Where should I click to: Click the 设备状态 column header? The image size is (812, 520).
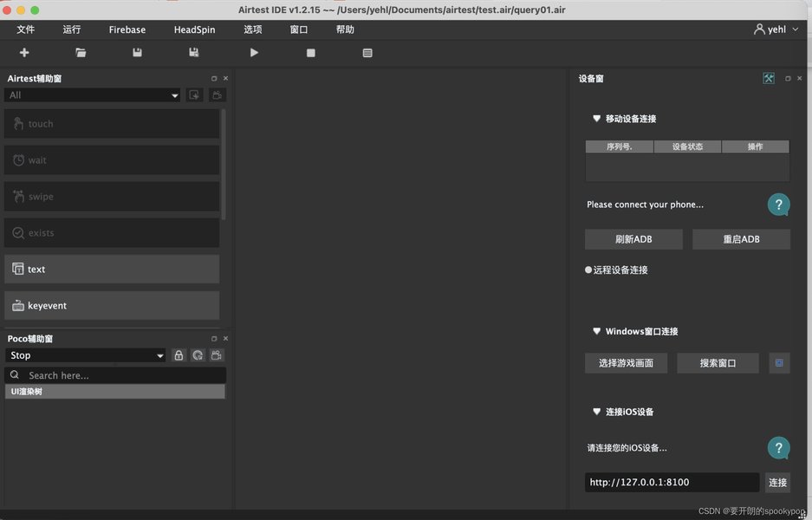point(688,146)
